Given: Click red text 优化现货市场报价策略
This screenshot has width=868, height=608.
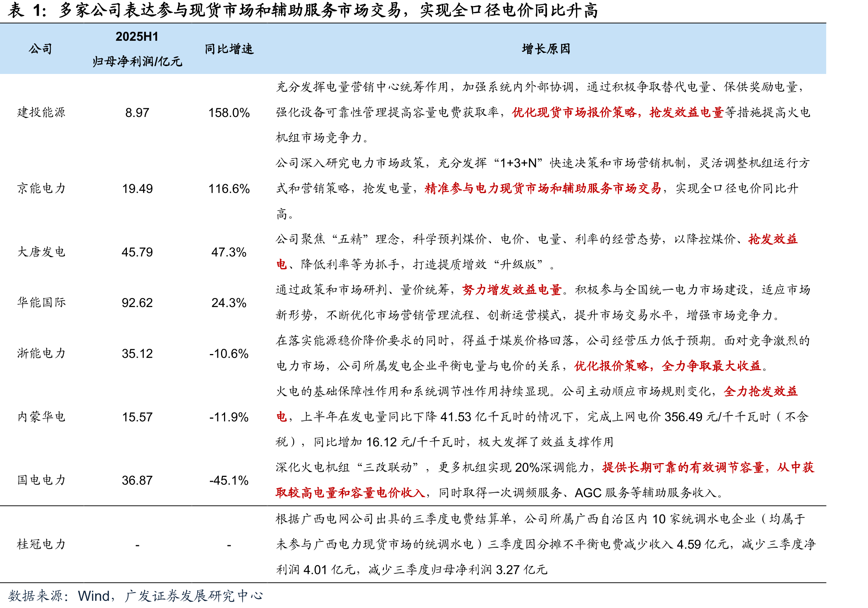Looking at the screenshot, I should tap(574, 112).
